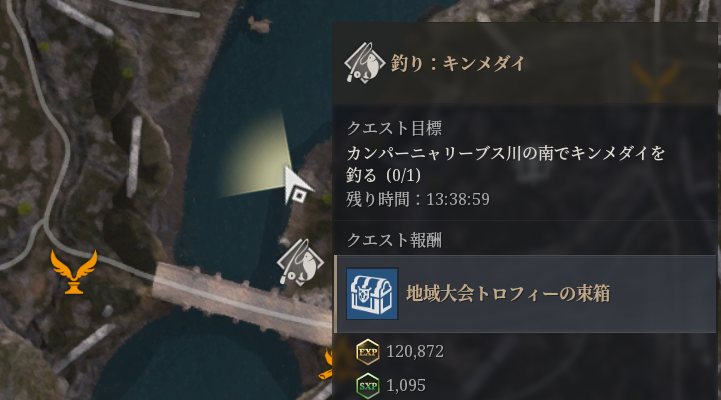This screenshot has width=721, height=400.
Task: Click the gold EXP hexagon icon
Action: coord(368,352)
